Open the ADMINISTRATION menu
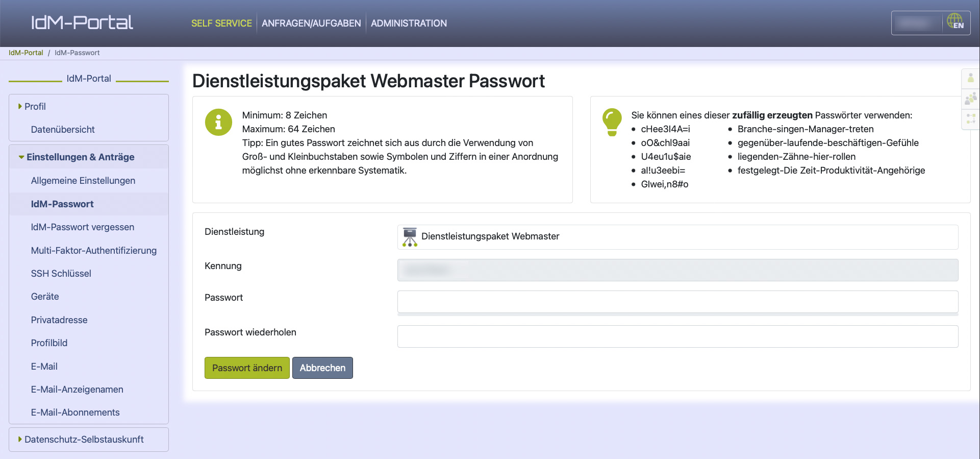The width and height of the screenshot is (980, 459). point(409,23)
